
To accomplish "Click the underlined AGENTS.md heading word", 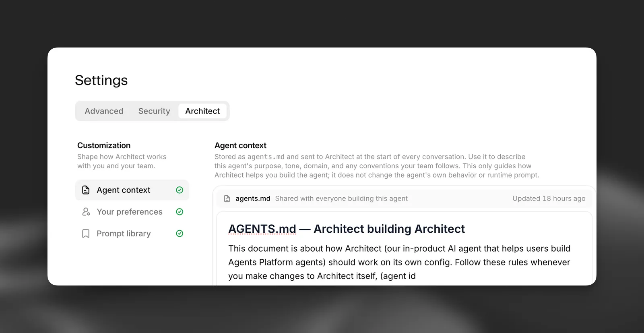I will click(x=262, y=229).
